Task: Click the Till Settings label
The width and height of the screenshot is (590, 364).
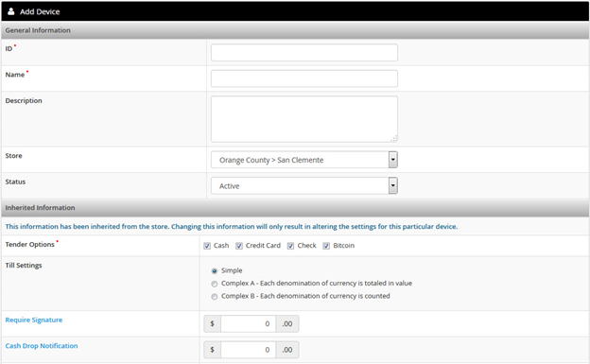Action: pos(24,266)
